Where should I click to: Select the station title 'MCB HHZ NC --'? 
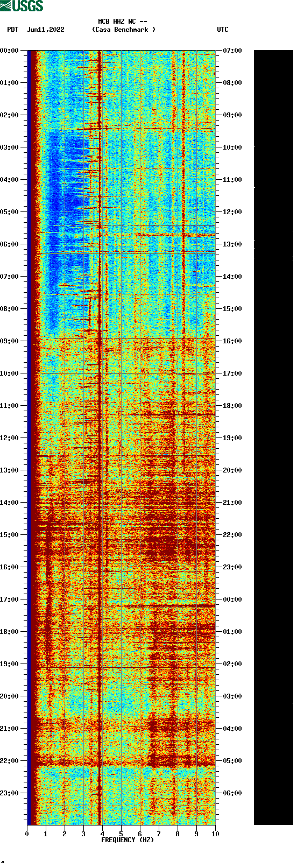[123, 22]
